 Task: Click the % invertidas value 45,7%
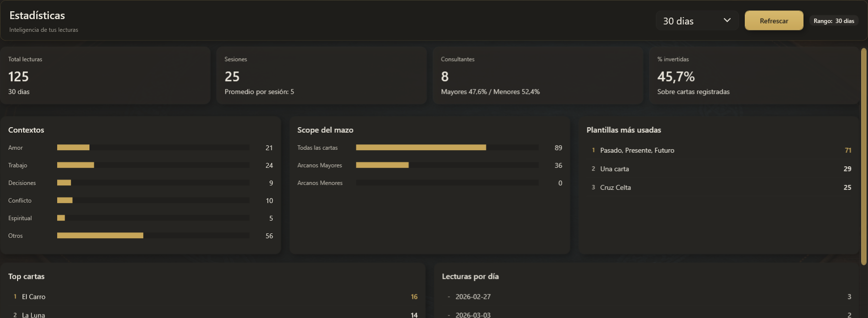(x=676, y=76)
